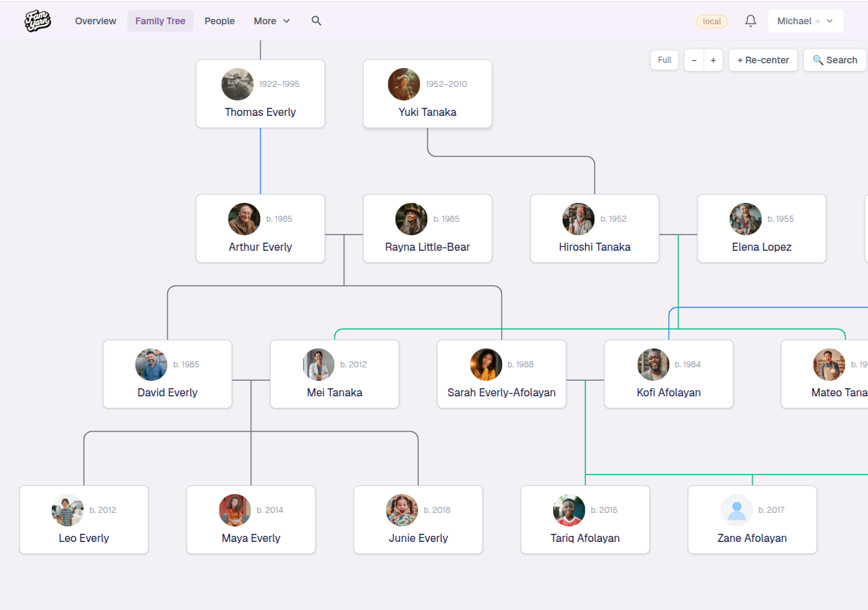The image size is (868, 610).
Task: Open the Michael account dropdown
Action: click(x=805, y=21)
